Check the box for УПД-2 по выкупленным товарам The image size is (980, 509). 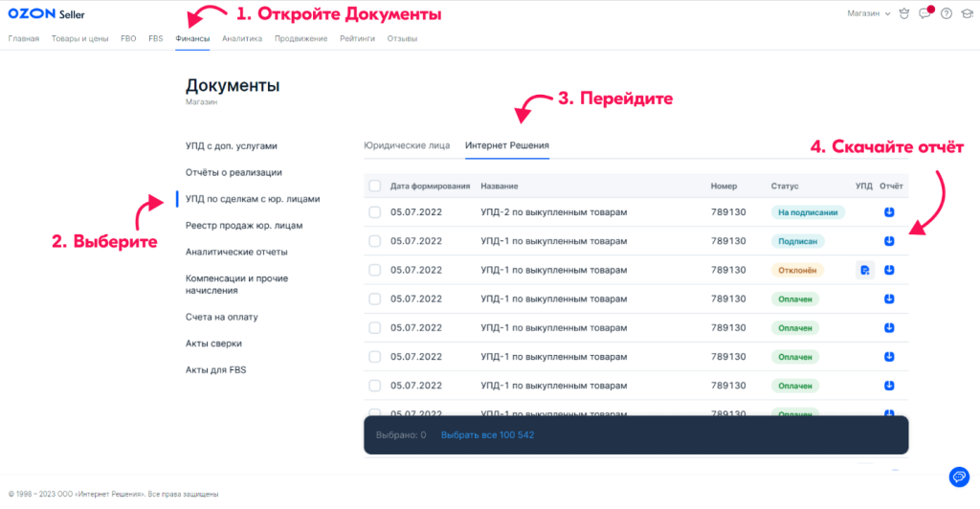tap(375, 212)
